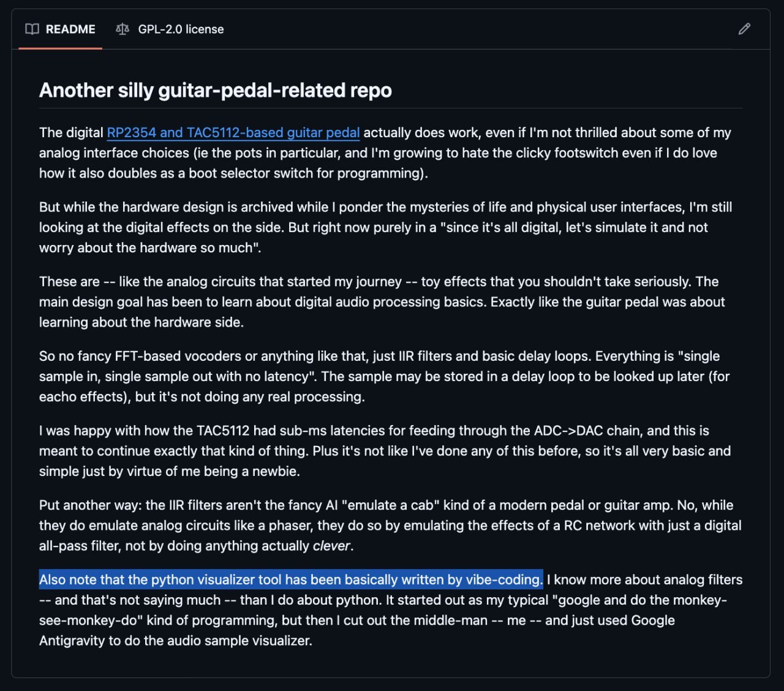Click the heading "Another silly guitar-pedal-related repo"
The image size is (784, 691).
pyautogui.click(x=216, y=90)
